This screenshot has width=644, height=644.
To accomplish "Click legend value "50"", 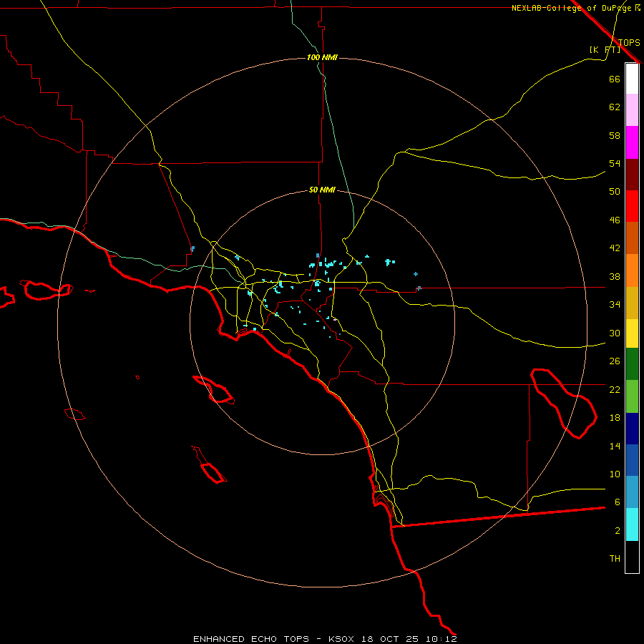I will (615, 191).
